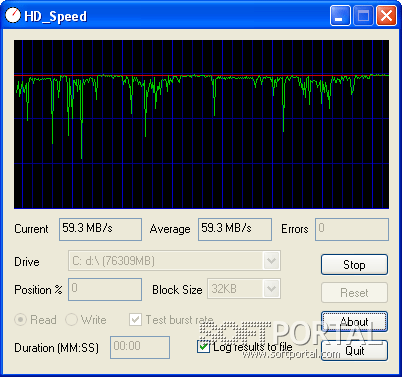Open the Block Size dropdown arrow
402x377 pixels.
(x=272, y=289)
